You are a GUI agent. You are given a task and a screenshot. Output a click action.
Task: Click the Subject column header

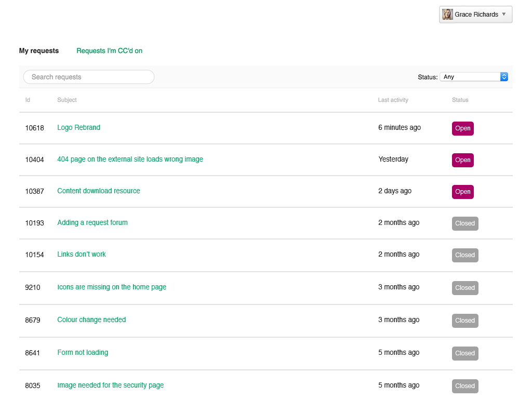point(67,100)
